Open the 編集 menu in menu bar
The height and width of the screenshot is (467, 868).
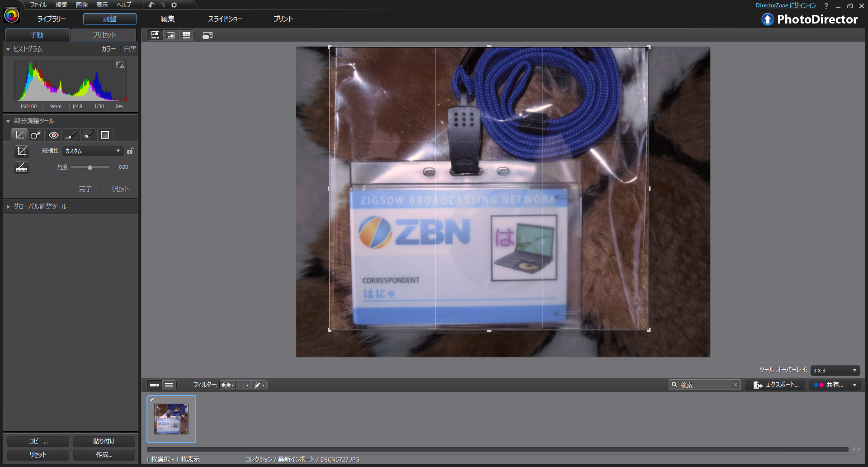[x=61, y=5]
